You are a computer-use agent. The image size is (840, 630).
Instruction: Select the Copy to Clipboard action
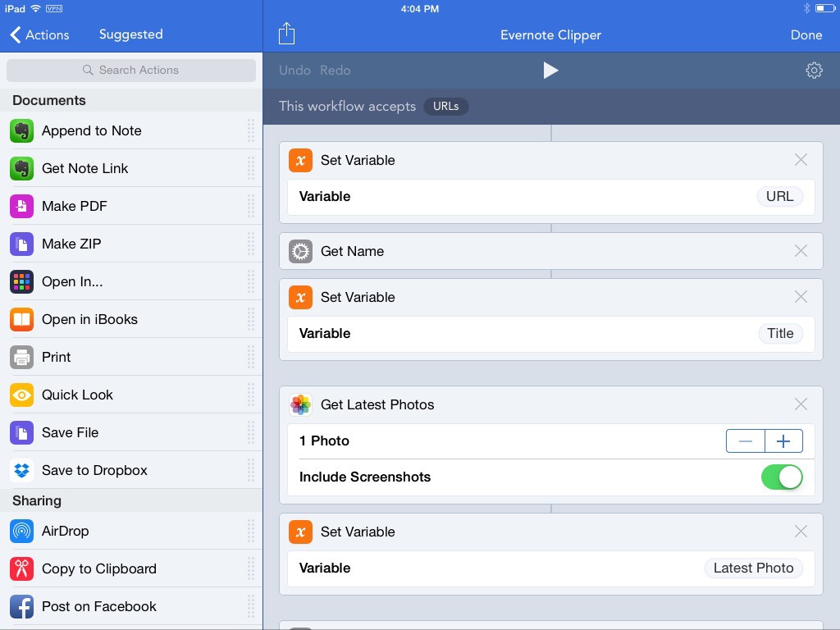(x=98, y=568)
